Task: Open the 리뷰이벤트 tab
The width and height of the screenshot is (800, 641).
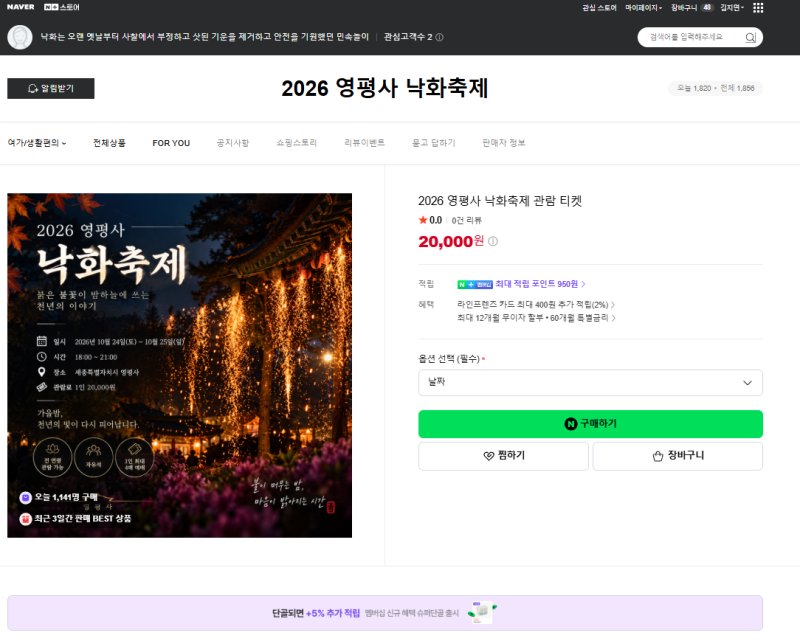Action: click(x=364, y=143)
